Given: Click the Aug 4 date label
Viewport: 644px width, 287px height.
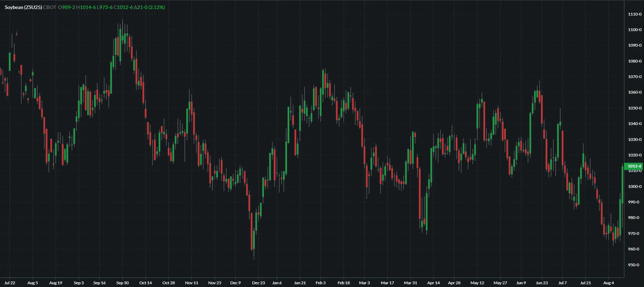Looking at the screenshot, I should point(608,283).
